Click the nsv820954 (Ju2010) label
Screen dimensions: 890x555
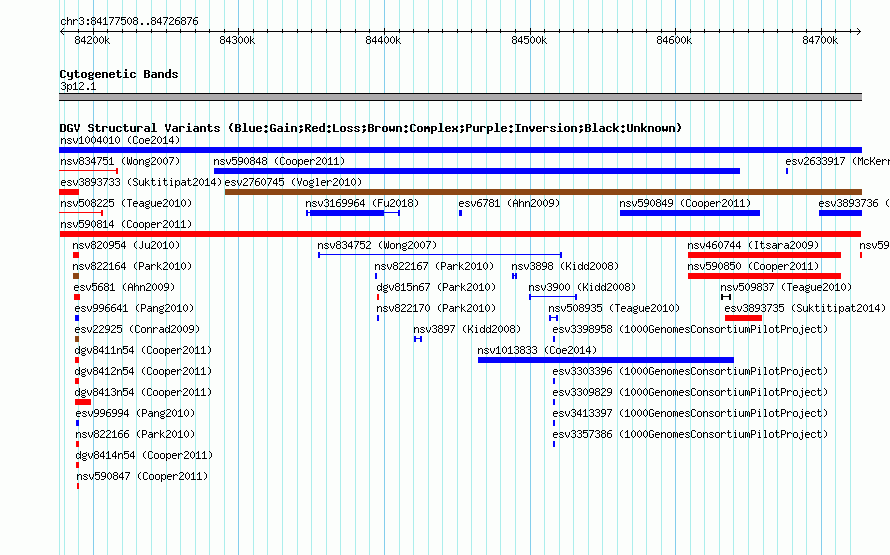coord(126,245)
